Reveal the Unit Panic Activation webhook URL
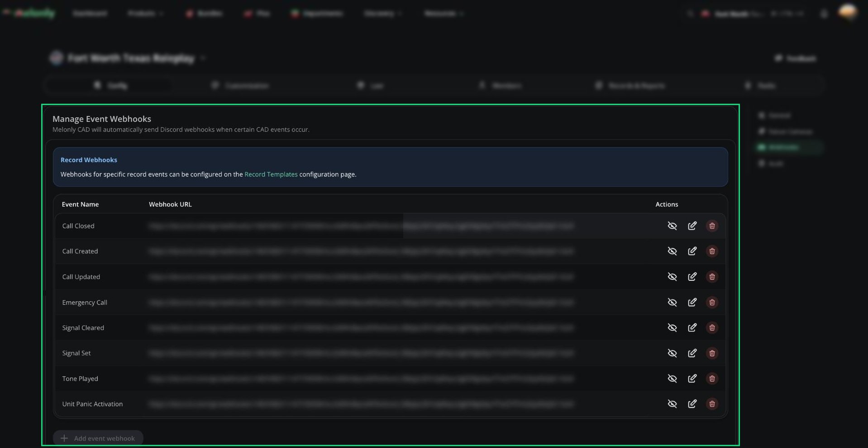 (672, 404)
